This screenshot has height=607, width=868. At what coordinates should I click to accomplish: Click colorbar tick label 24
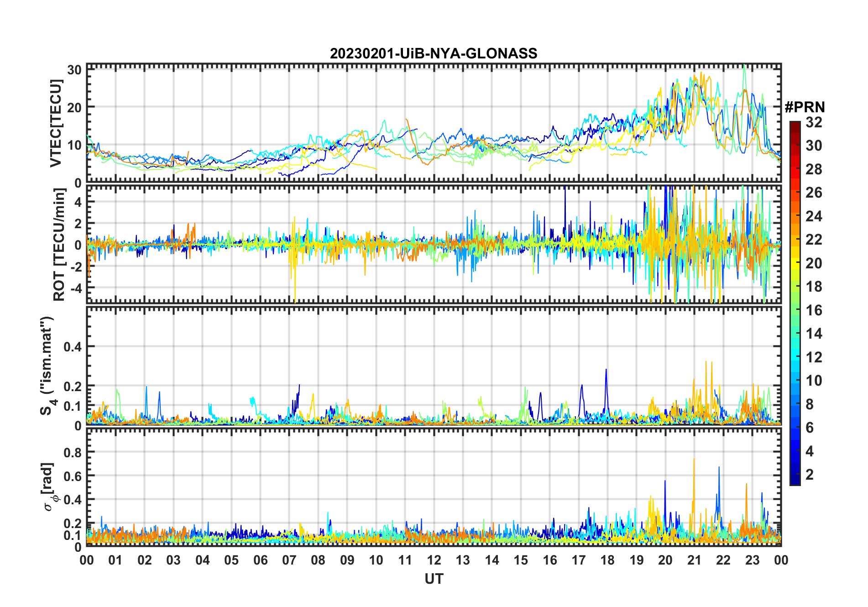click(x=814, y=216)
